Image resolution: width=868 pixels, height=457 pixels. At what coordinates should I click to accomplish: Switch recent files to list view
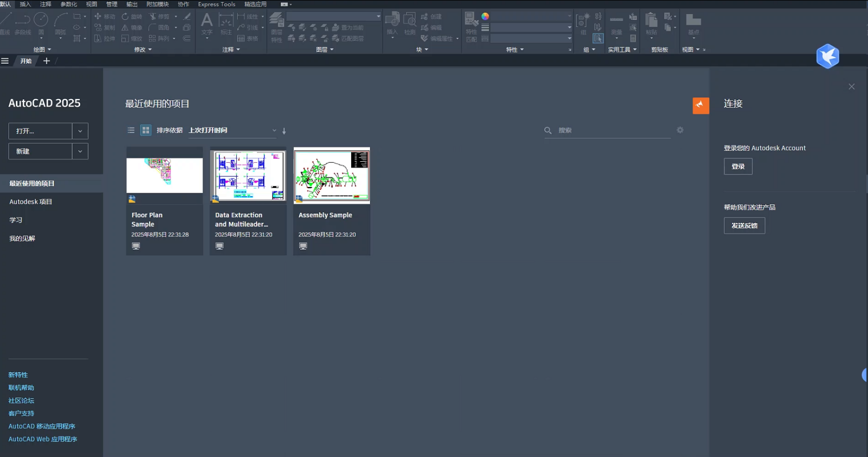tap(131, 130)
